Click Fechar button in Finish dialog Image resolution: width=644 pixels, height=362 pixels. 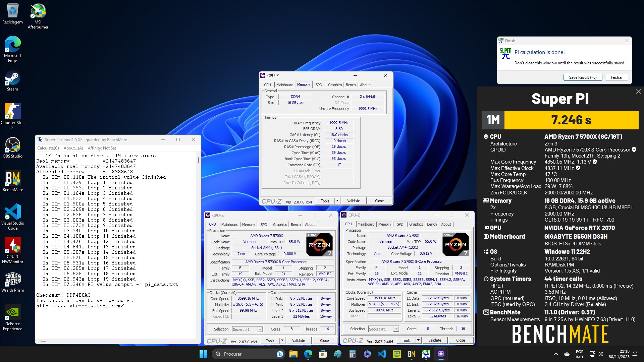tap(616, 77)
